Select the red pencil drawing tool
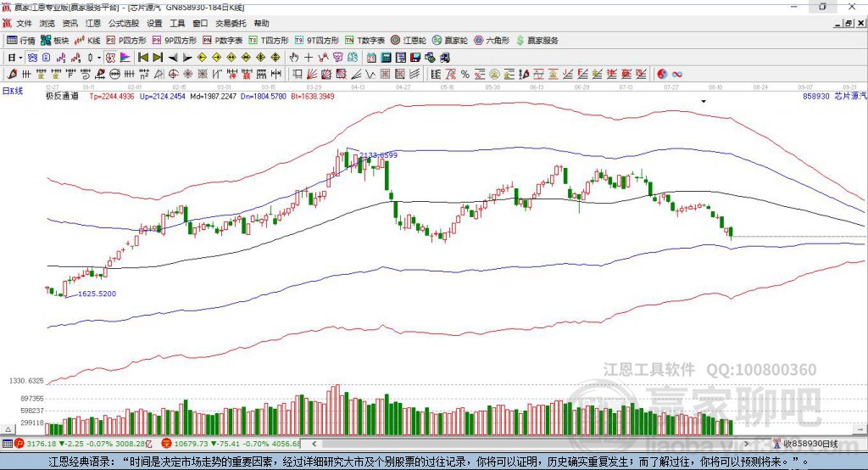 tap(12, 74)
